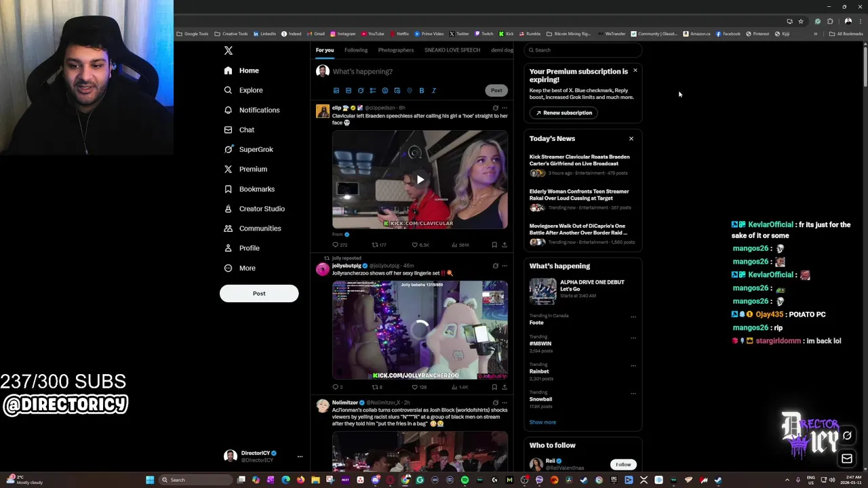Open emoji picker in composer
Viewport: 868px width, 488px height.
click(385, 90)
